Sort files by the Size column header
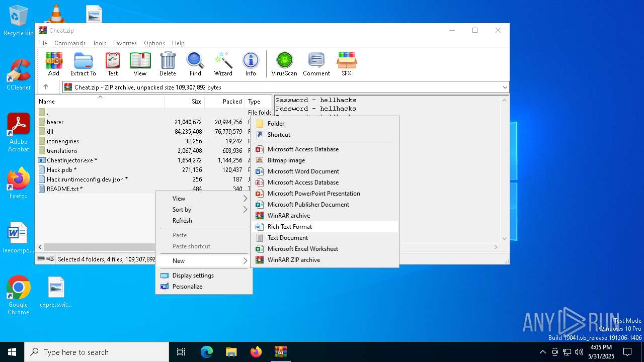 tap(184, 102)
